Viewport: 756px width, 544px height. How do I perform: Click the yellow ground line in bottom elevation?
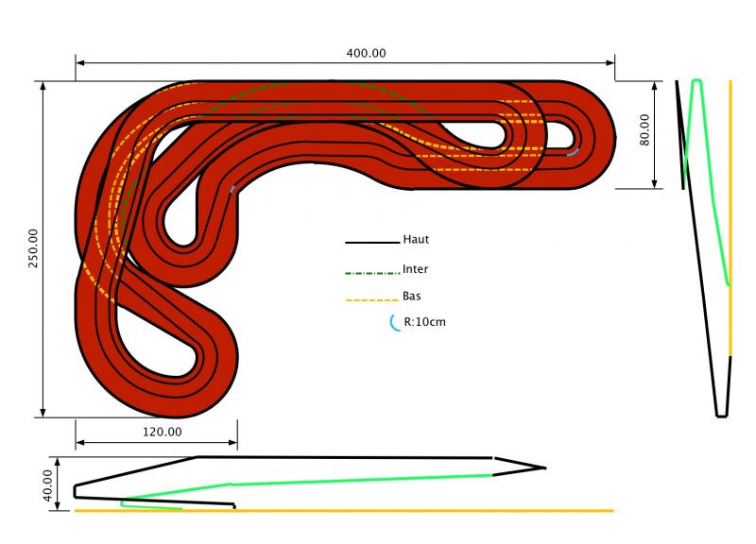point(378,510)
